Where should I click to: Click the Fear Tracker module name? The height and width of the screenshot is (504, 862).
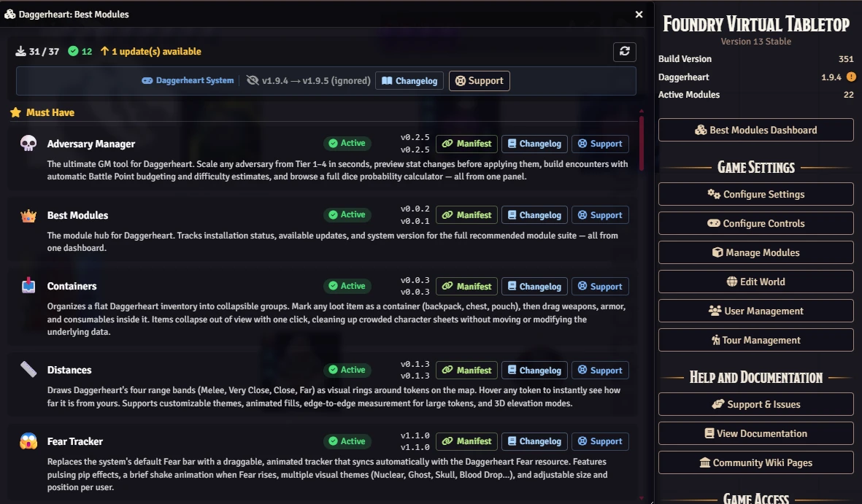coord(74,441)
